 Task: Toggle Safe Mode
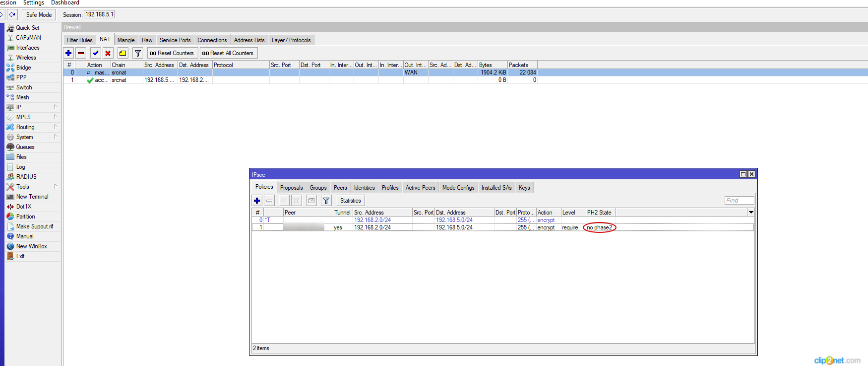point(39,15)
